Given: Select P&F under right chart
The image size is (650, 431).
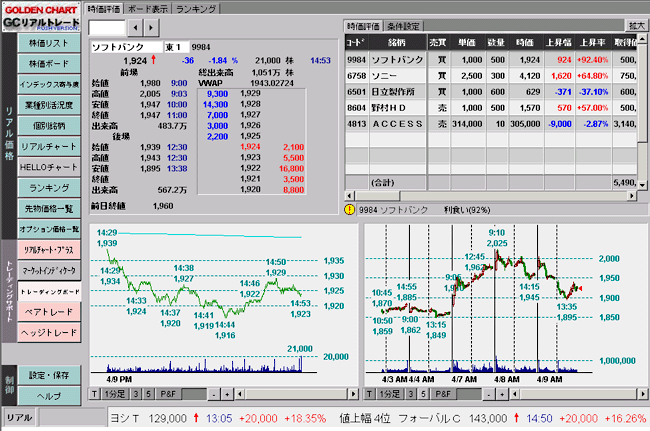Looking at the screenshot, I should tap(443, 394).
